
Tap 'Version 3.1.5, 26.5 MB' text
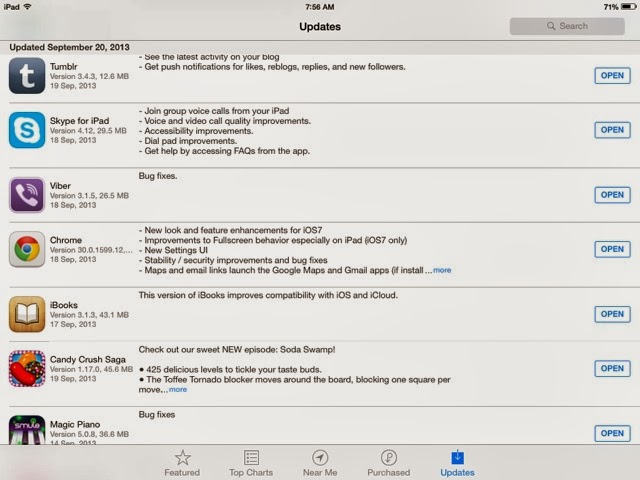tap(89, 196)
